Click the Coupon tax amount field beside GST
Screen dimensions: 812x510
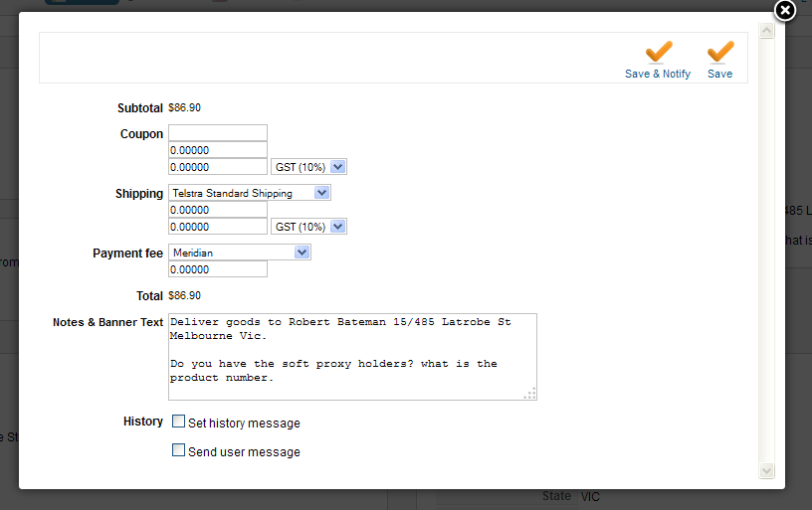(218, 167)
